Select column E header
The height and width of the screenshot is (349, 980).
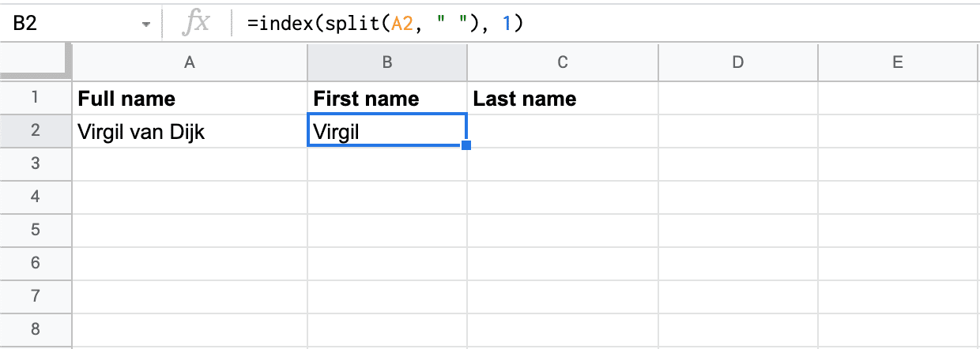coord(899,62)
